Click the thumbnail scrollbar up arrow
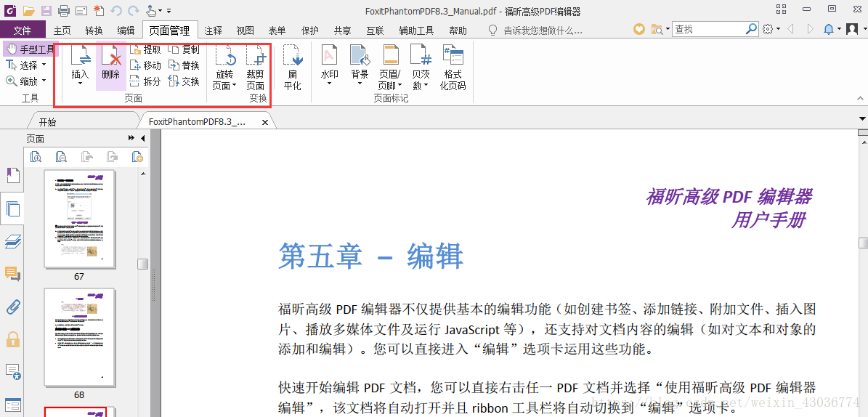This screenshot has height=417, width=868. coord(143,174)
